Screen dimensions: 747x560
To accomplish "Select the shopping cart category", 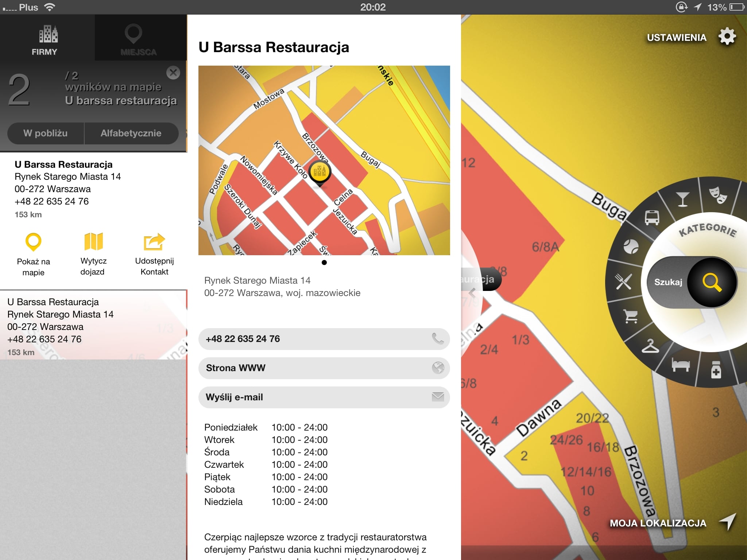I will (x=631, y=316).
